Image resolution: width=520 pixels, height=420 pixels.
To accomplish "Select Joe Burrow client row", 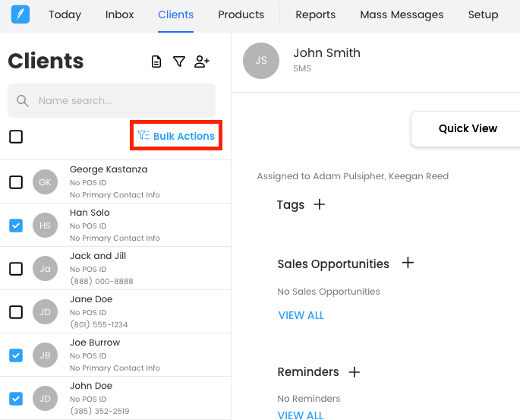I will [114, 355].
